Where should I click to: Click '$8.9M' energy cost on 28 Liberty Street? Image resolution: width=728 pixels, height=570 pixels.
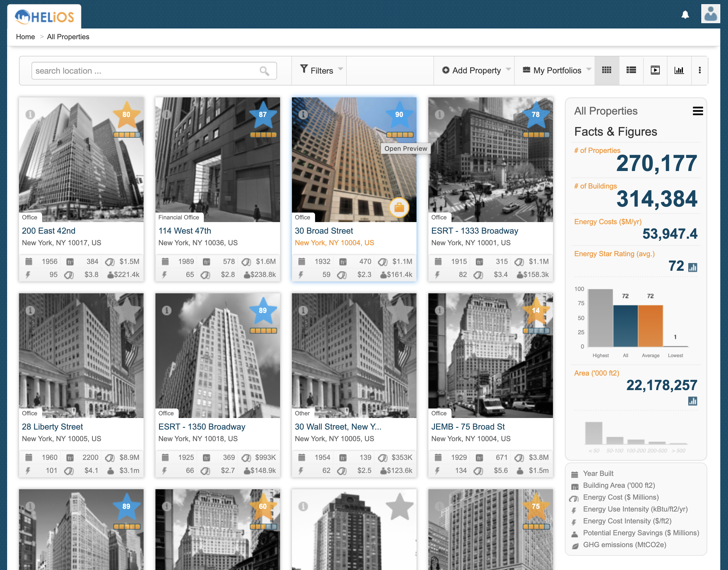coord(129,457)
